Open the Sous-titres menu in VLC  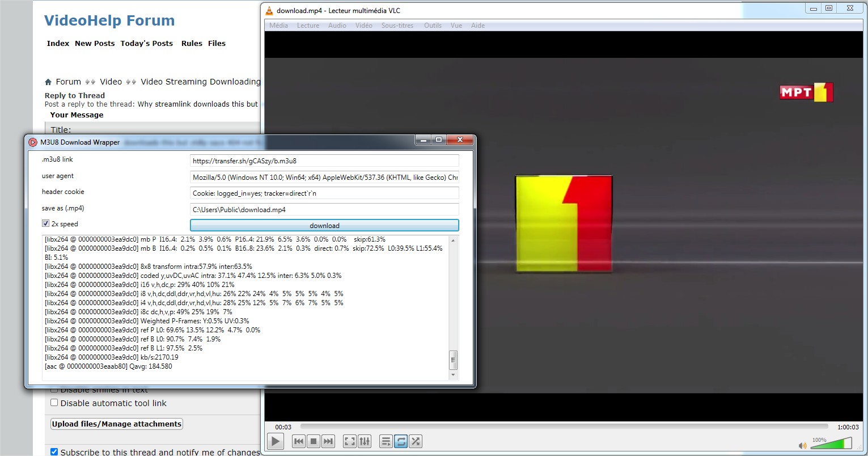[397, 26]
